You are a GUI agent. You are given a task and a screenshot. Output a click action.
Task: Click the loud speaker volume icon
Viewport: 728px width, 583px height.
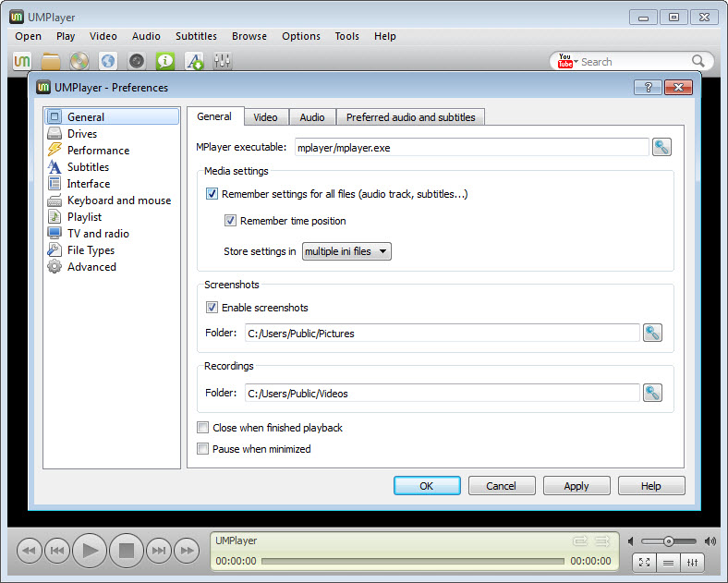pos(710,541)
